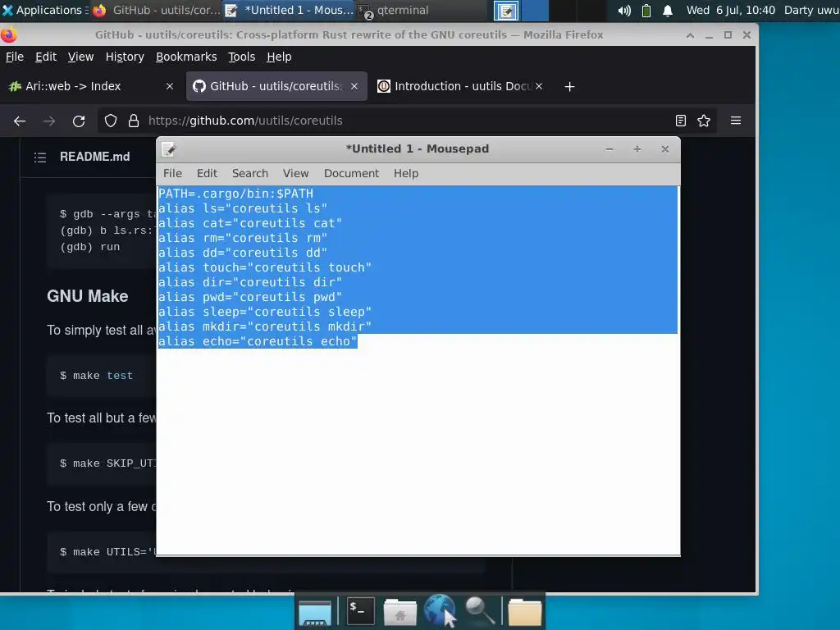
Task: Click the alias echo line in Mousepad
Action: pyautogui.click(x=257, y=341)
